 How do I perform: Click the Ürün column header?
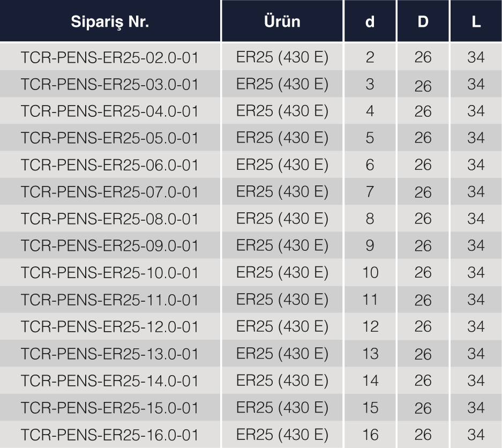pos(282,23)
